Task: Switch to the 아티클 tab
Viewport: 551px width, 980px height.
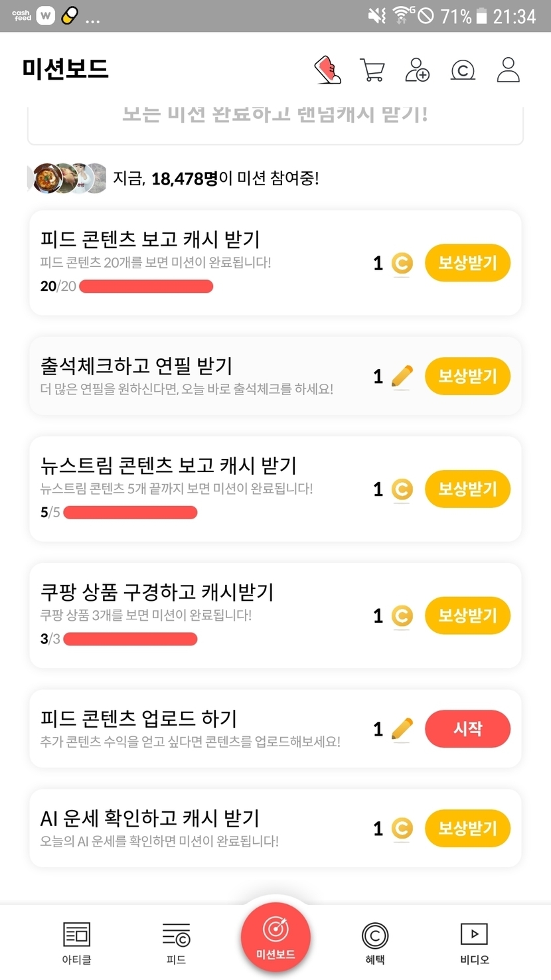Action: pos(76,942)
